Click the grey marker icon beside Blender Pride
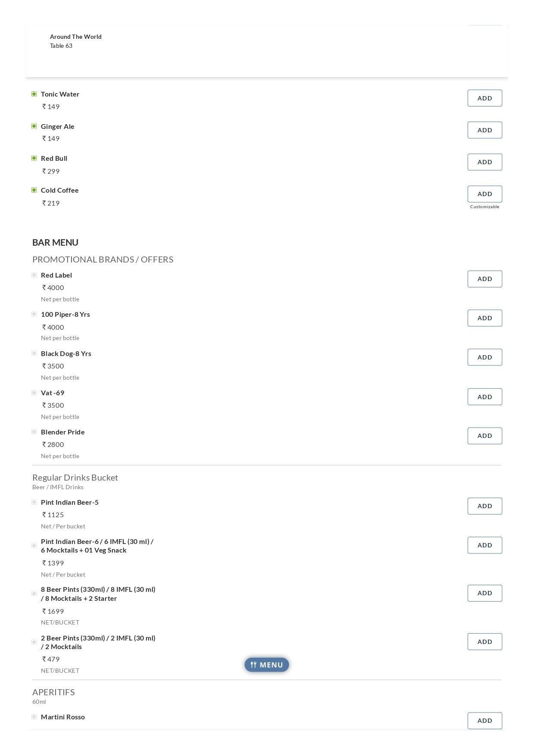 tap(34, 432)
